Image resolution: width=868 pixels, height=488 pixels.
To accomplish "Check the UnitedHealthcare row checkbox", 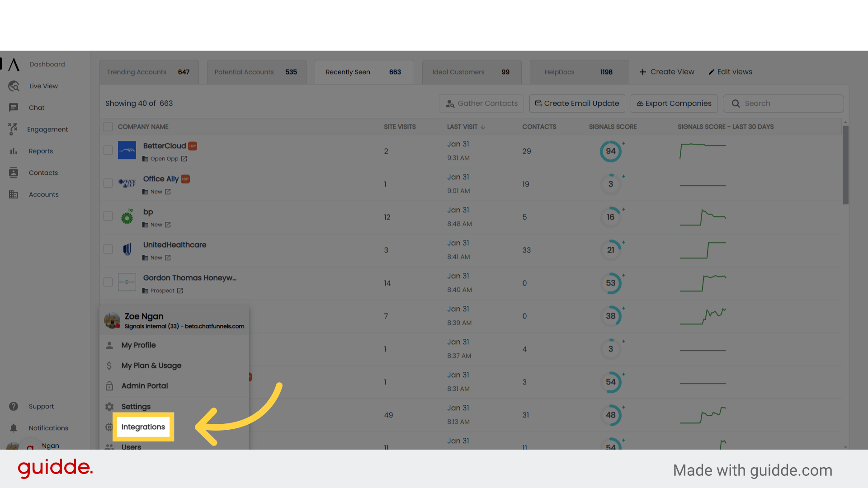I will click(x=108, y=249).
